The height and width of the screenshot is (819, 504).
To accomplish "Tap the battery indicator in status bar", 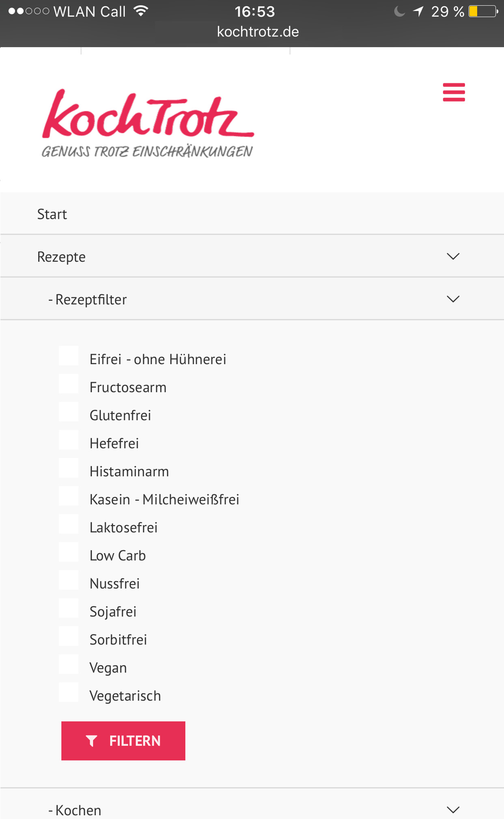I will [x=483, y=11].
